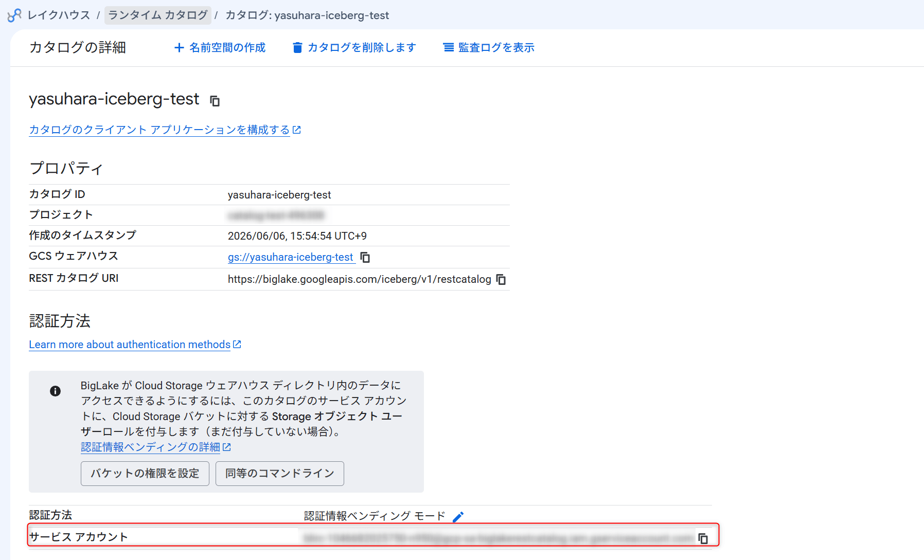
Task: Open 認証情報ベンディングの詳細 link
Action: 155,447
